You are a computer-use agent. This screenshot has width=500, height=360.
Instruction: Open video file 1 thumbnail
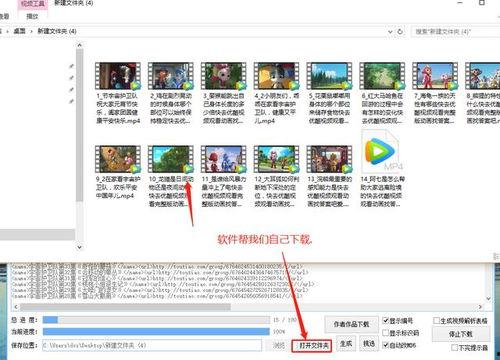118,76
